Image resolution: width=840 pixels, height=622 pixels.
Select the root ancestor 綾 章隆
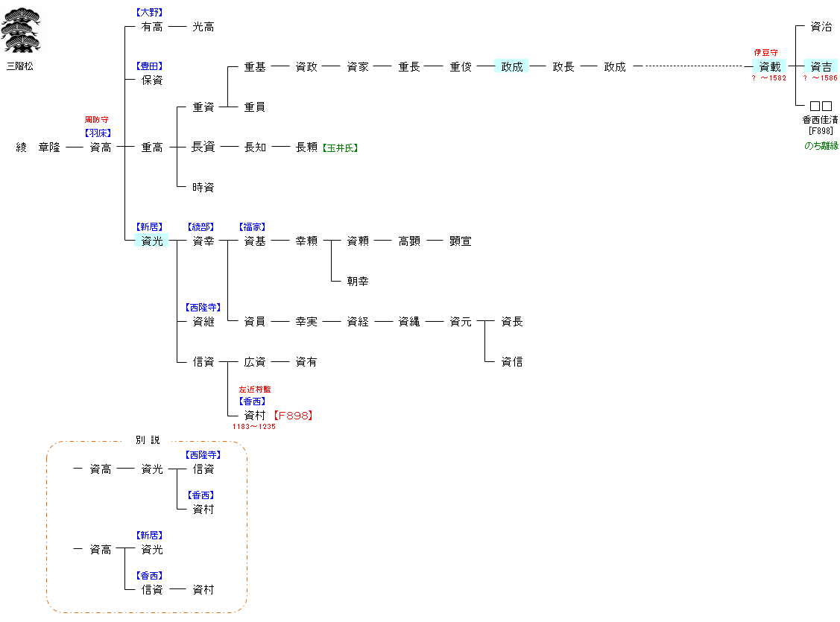[x=38, y=147]
